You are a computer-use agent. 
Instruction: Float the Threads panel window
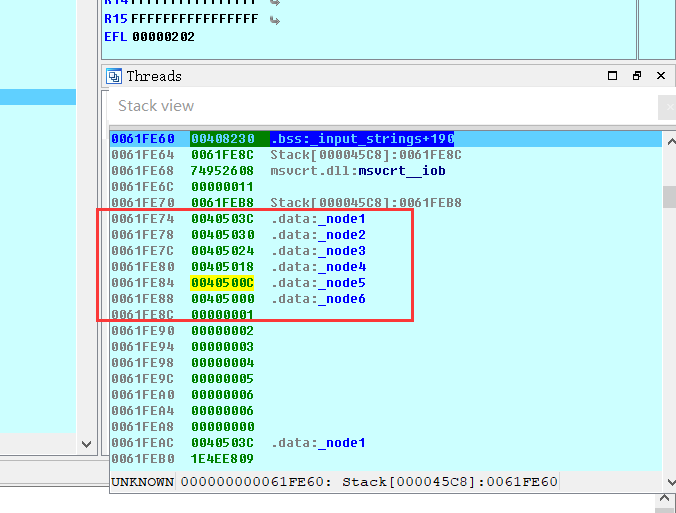tap(637, 76)
